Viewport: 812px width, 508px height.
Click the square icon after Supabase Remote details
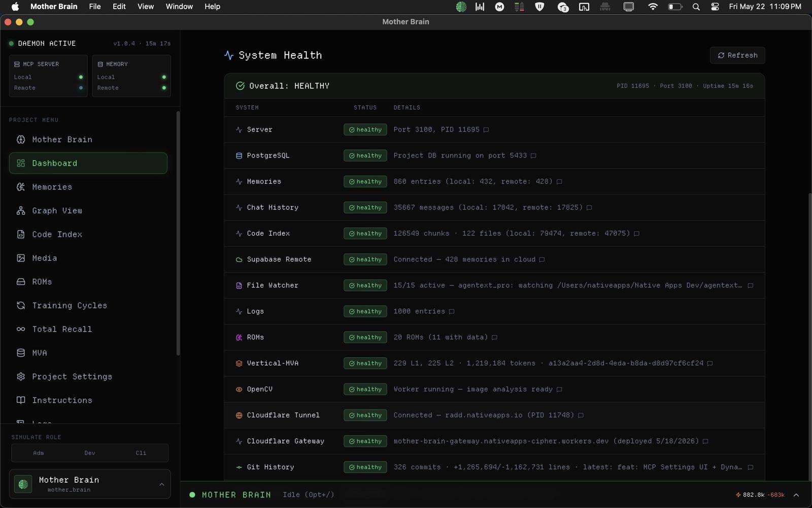point(542,260)
